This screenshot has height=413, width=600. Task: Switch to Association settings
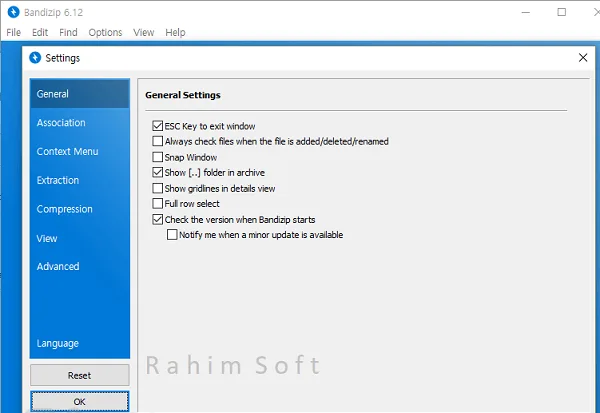click(80, 122)
